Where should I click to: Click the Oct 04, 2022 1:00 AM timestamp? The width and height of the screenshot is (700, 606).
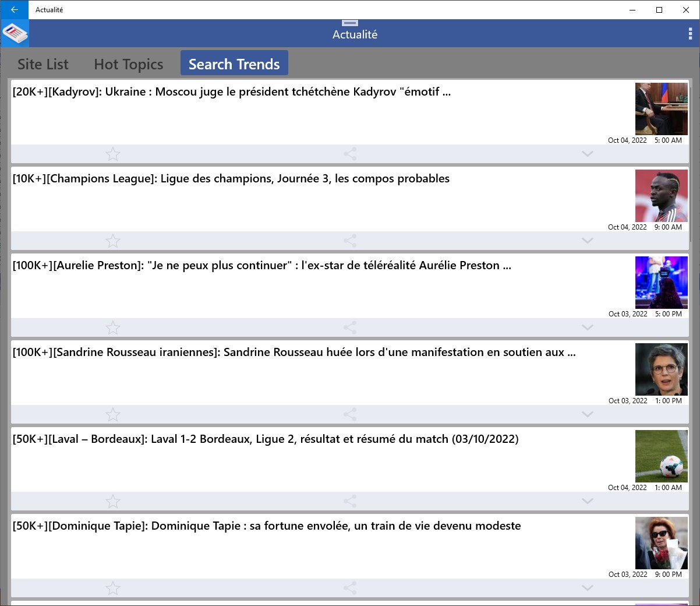tap(645, 488)
